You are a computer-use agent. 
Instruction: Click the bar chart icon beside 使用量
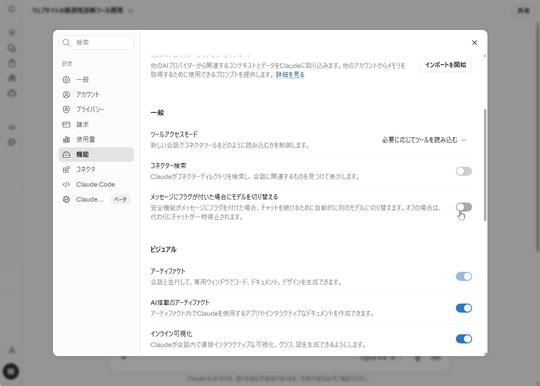pyautogui.click(x=66, y=139)
